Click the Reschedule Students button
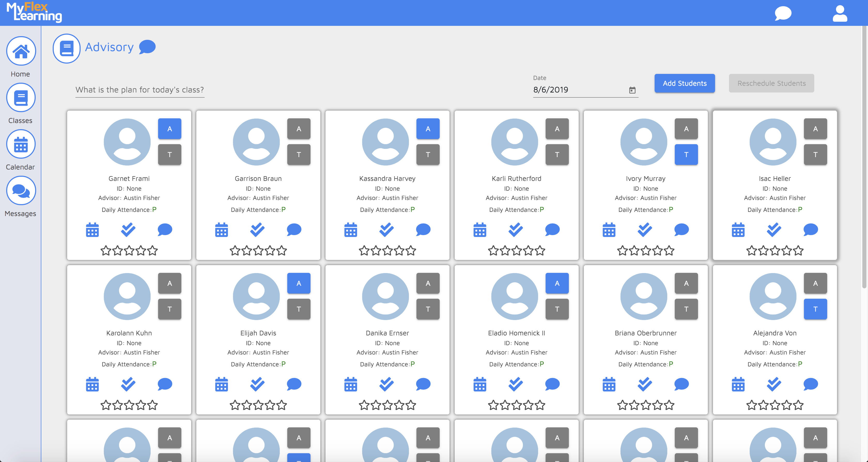Screen dimensions: 868x462 (772, 83)
